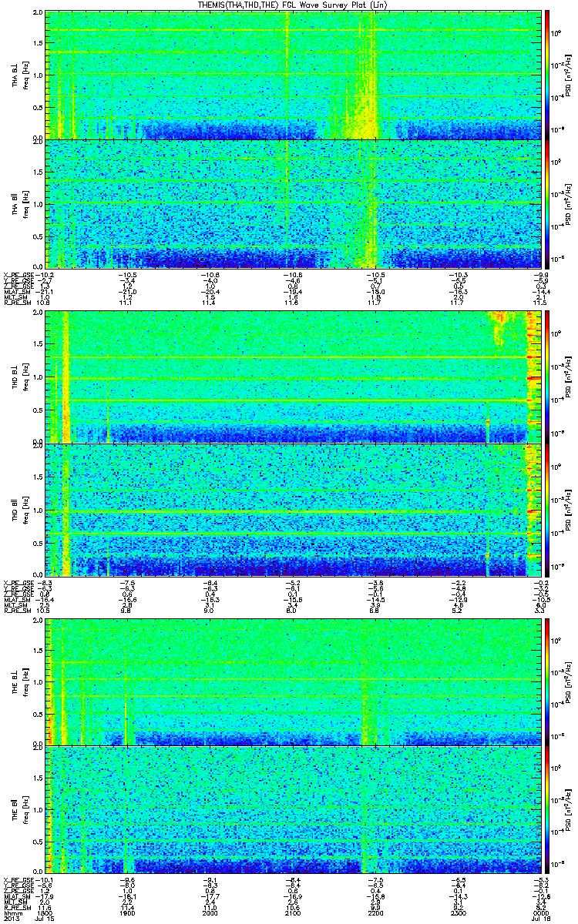578x924 pixels.
Task: Click PSD [nT²/Hz] label beside THE B∥ color bar
Action: (569, 809)
